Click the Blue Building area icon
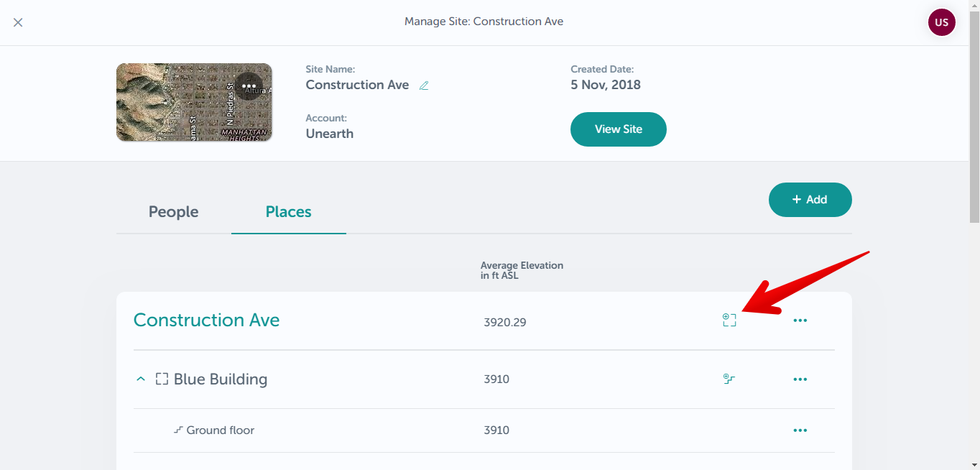This screenshot has width=980, height=470. click(162, 379)
